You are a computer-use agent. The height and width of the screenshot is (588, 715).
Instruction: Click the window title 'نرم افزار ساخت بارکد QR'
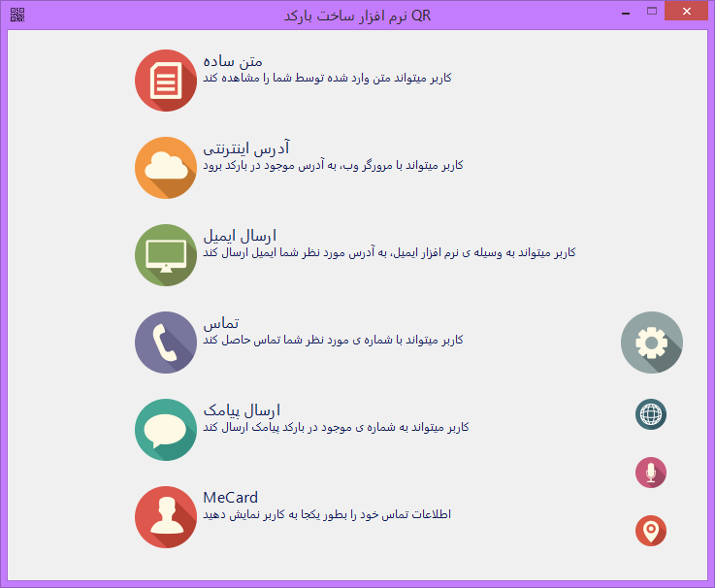357,16
